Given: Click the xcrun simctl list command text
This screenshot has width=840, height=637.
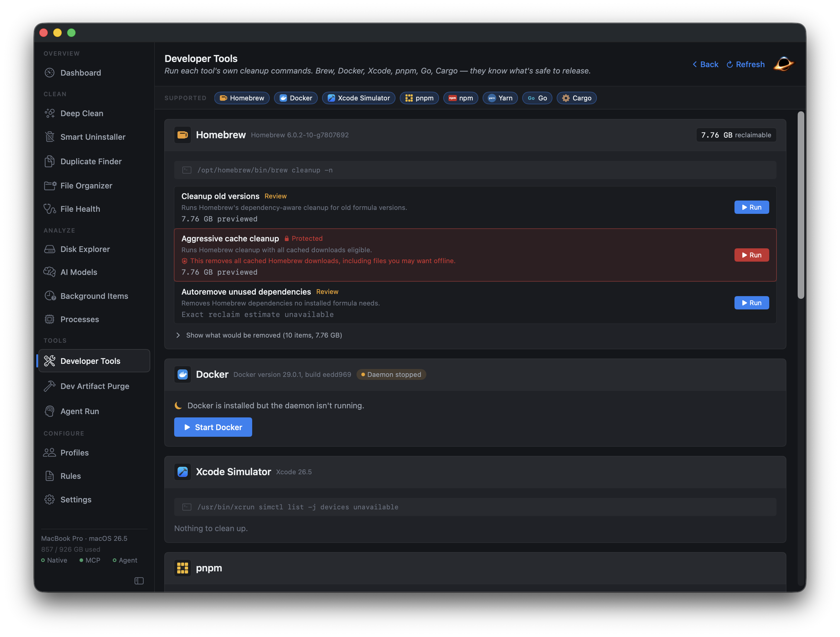Looking at the screenshot, I should tap(298, 507).
